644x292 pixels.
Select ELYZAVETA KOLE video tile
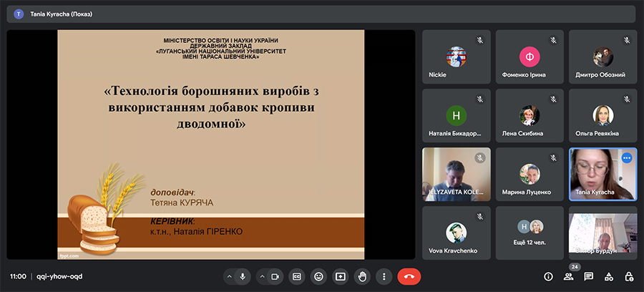(456, 174)
